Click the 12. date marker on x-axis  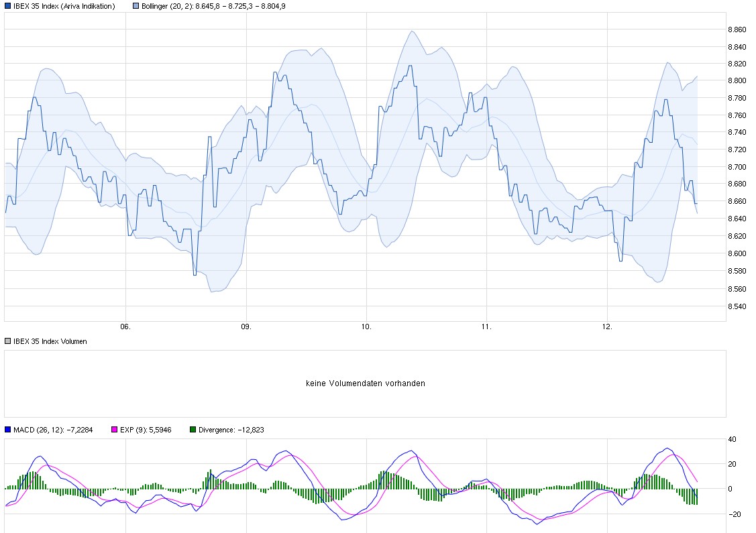coord(607,327)
